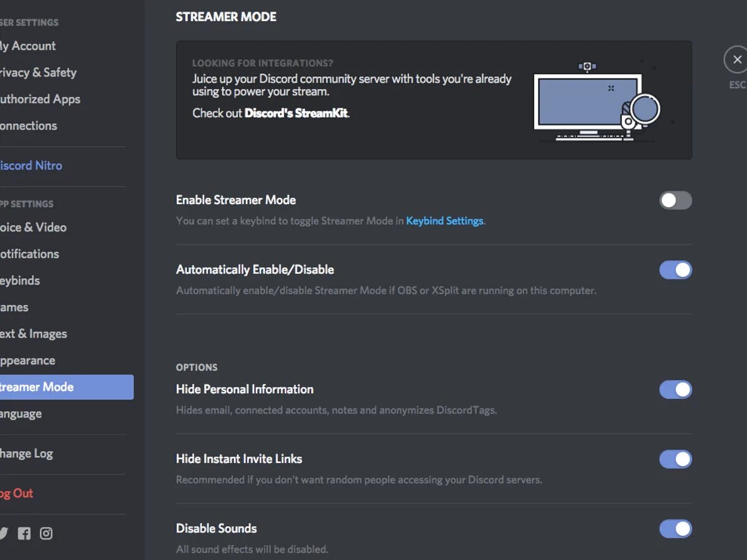Click the 'Looking for integrations?' heading
The image size is (747, 560).
(x=262, y=63)
